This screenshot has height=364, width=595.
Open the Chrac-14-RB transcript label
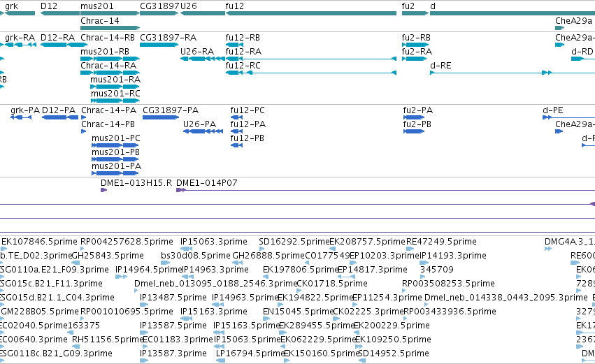pyautogui.click(x=108, y=38)
